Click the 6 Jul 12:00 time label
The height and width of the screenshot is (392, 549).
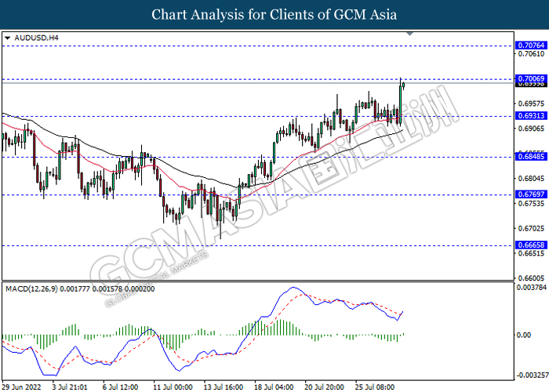coord(121,387)
